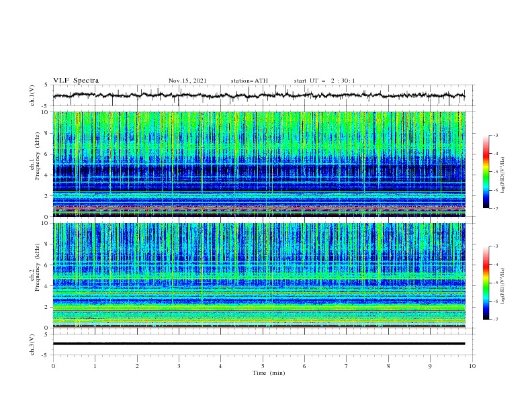Viewport: 532px width, 411px height.
Task: Click the time axis tick label "5"
Action: pyautogui.click(x=263, y=366)
